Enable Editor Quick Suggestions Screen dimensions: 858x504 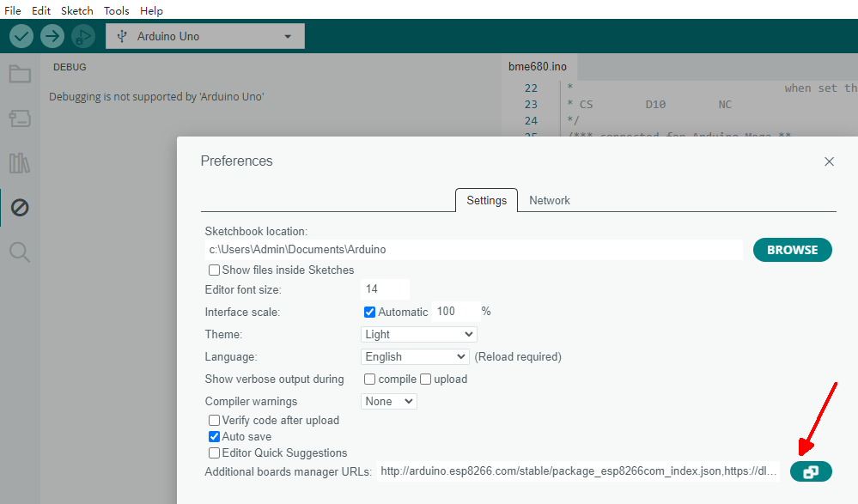(x=214, y=453)
